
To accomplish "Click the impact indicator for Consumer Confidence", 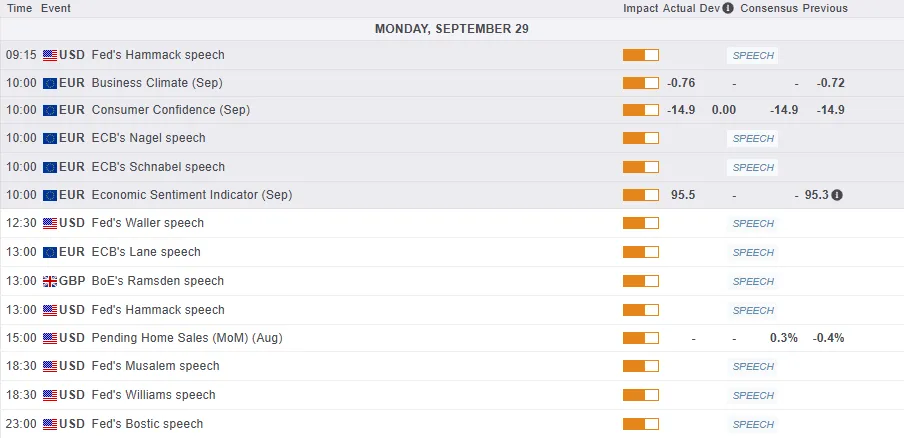I will [x=641, y=110].
